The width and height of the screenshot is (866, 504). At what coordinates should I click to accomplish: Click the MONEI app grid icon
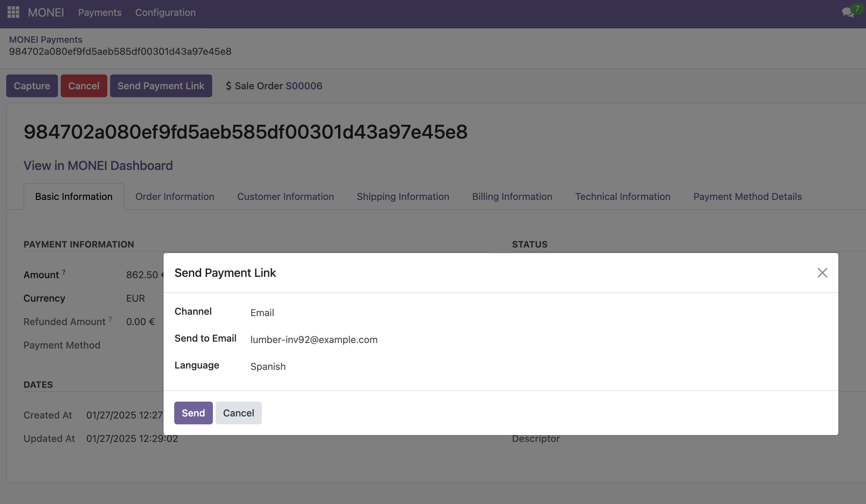point(13,13)
